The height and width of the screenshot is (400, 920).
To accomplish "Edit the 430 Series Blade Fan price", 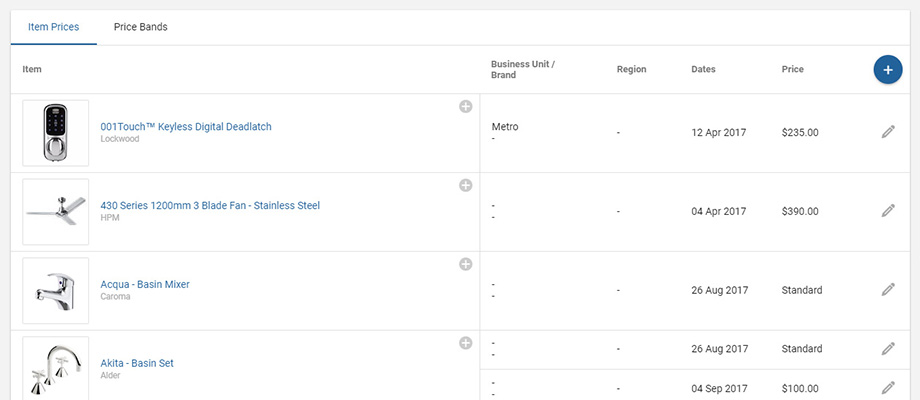I will 887,211.
